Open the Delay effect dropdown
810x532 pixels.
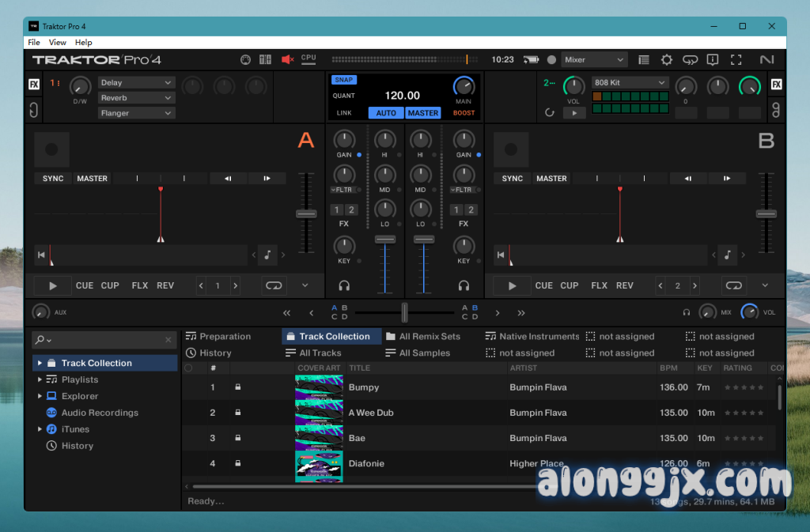pyautogui.click(x=136, y=82)
